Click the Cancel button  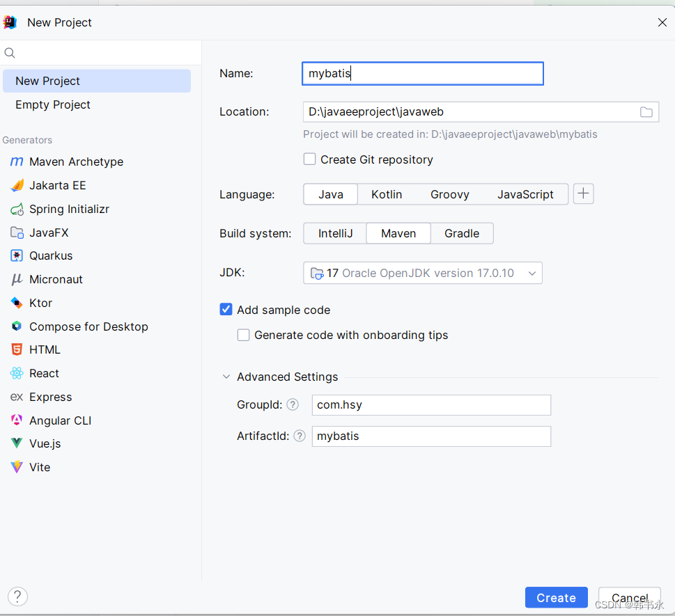tap(629, 597)
